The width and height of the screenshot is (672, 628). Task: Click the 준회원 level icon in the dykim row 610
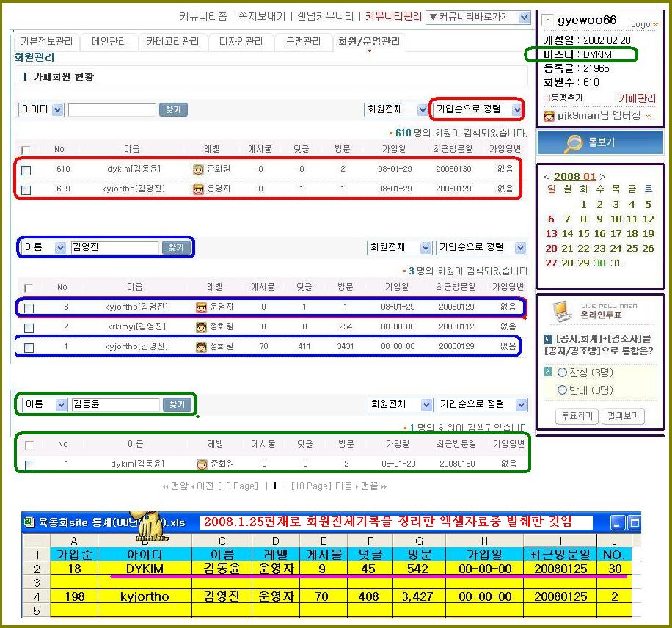pos(198,169)
